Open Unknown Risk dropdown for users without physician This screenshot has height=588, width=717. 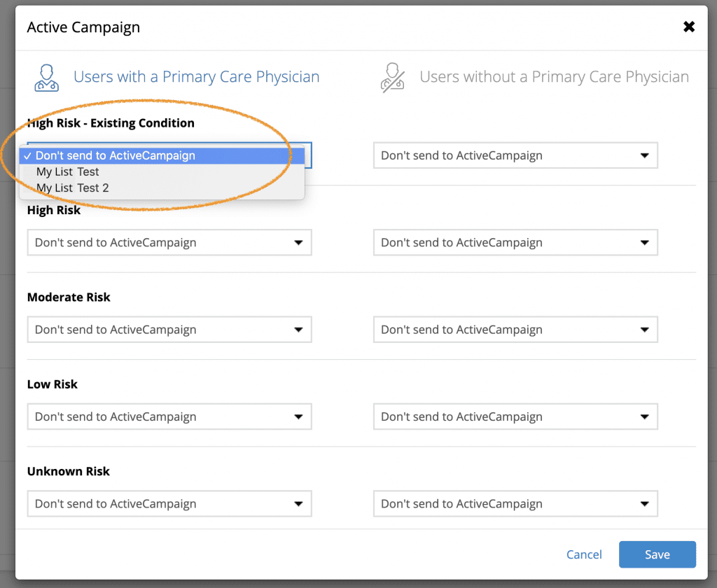coord(515,503)
